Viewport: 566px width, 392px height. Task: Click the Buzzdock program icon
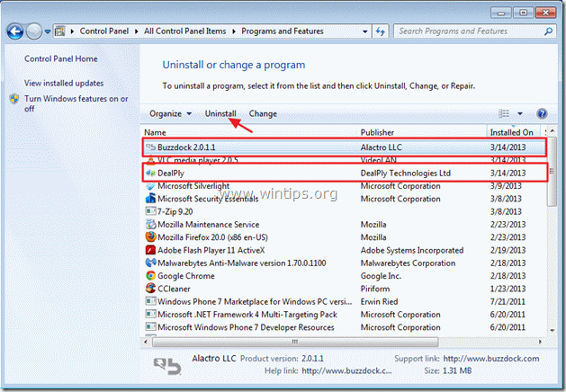click(x=150, y=147)
